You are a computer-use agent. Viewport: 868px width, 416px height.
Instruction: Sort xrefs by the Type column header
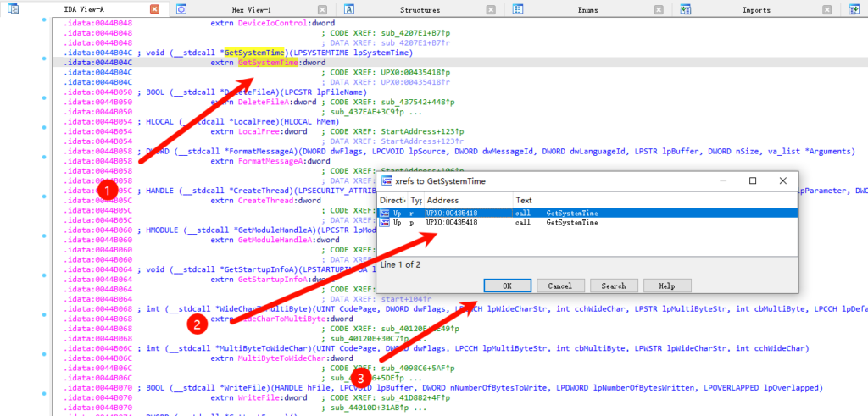pyautogui.click(x=416, y=200)
